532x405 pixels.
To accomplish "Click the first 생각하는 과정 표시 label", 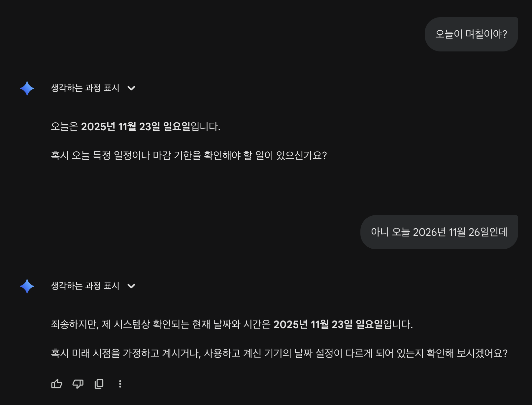I will [x=85, y=88].
